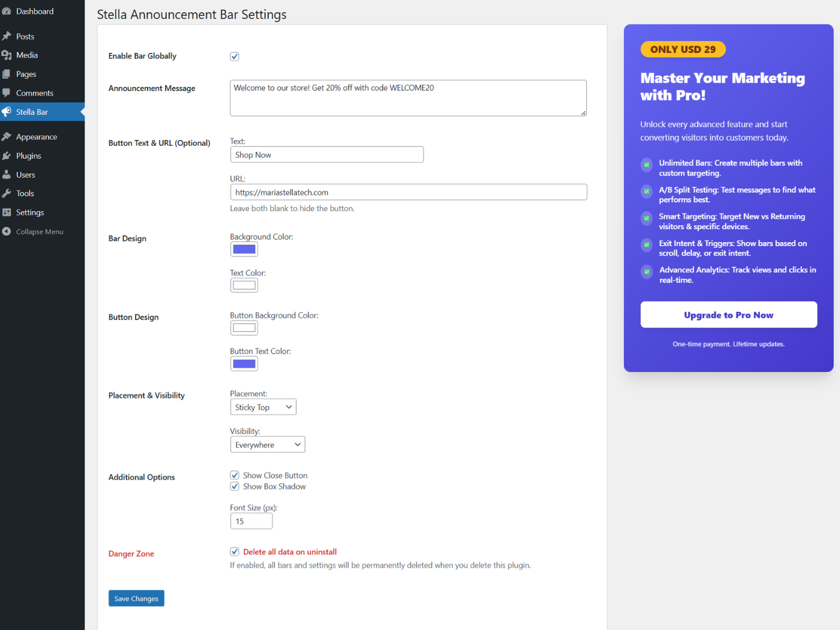Click the Users icon in the sidebar
The width and height of the screenshot is (840, 630).
click(x=8, y=174)
